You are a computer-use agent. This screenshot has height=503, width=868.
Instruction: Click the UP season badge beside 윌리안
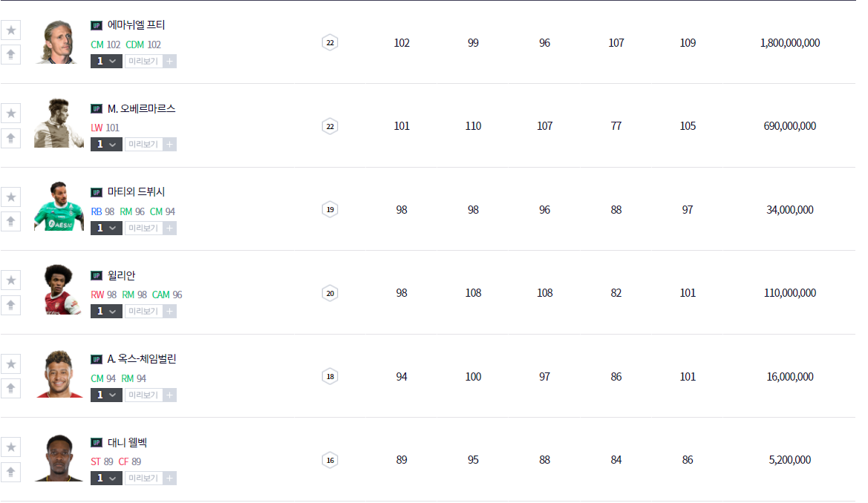pyautogui.click(x=97, y=276)
